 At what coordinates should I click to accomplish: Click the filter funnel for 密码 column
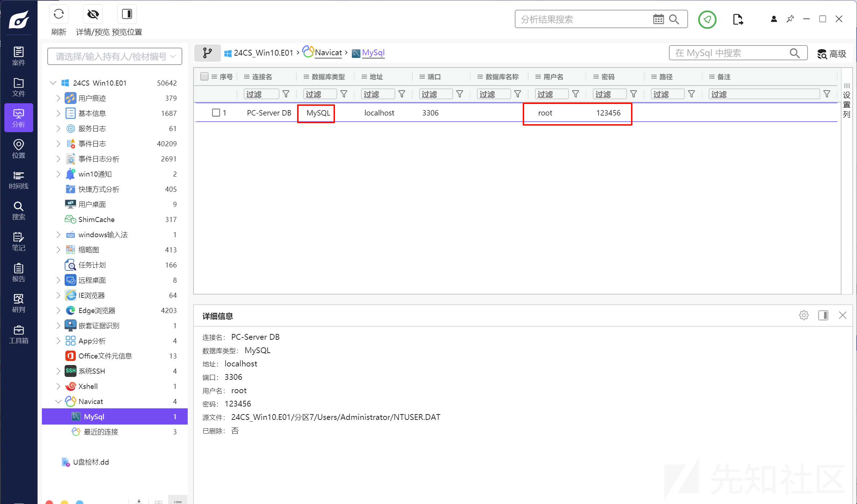tap(634, 94)
